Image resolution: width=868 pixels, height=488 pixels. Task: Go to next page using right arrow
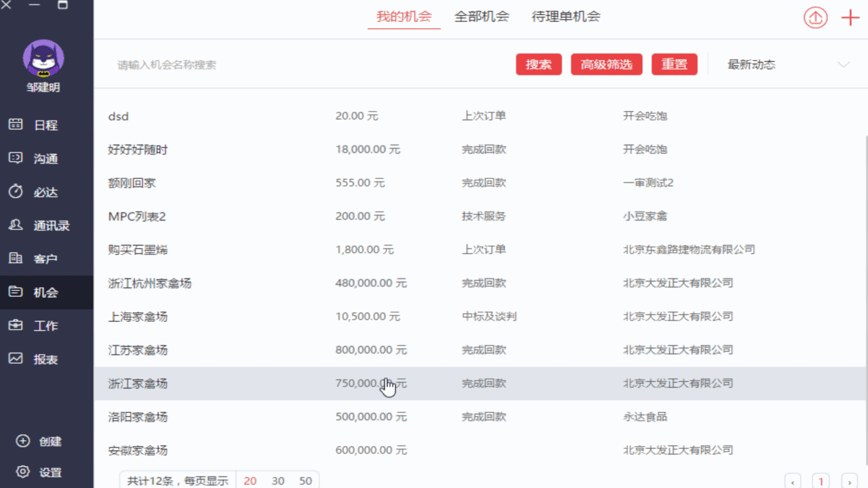[x=848, y=481]
